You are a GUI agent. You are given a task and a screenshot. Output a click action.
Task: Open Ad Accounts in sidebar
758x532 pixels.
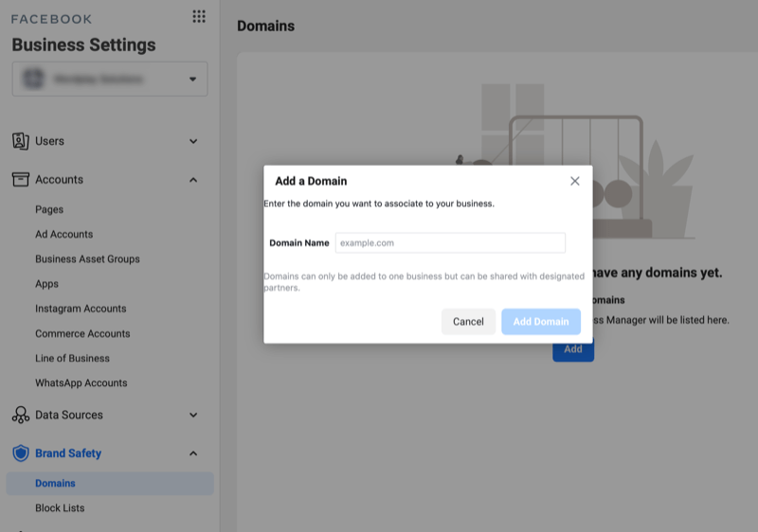[x=63, y=234]
